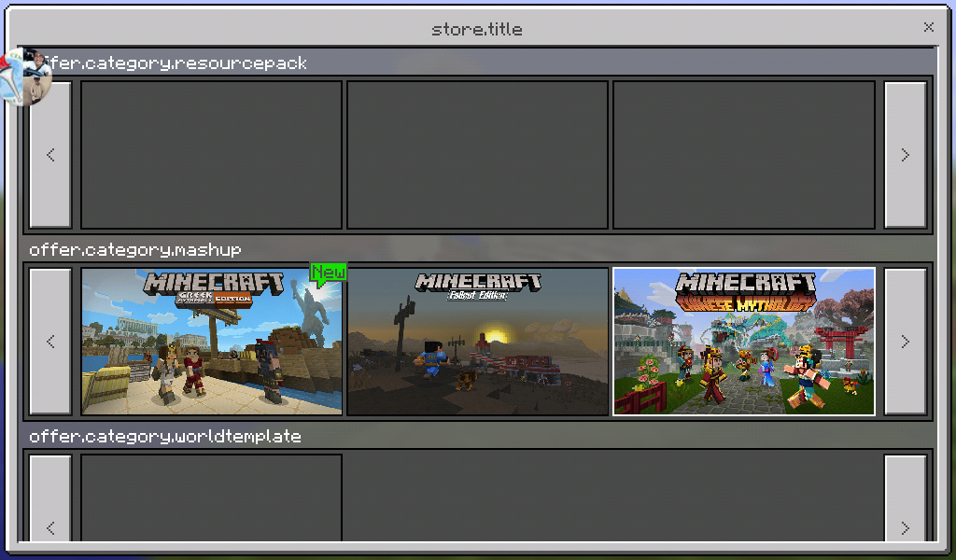Image resolution: width=956 pixels, height=560 pixels.
Task: Show previous mashup pack offers
Action: point(50,342)
